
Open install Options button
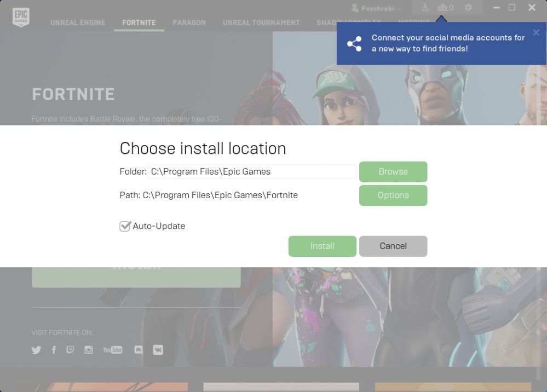[x=393, y=195]
